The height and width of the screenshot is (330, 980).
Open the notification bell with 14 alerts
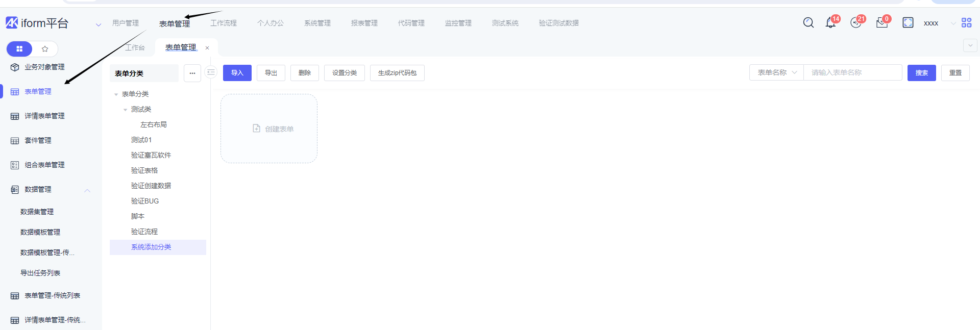point(830,23)
